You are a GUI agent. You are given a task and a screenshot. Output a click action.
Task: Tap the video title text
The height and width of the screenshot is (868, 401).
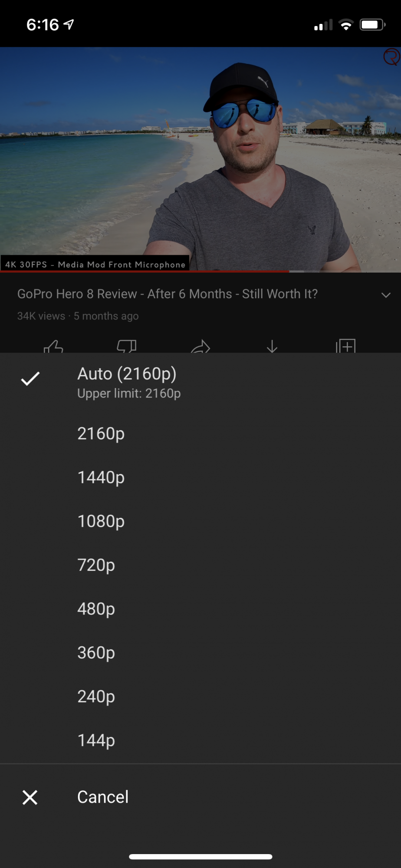[168, 294]
